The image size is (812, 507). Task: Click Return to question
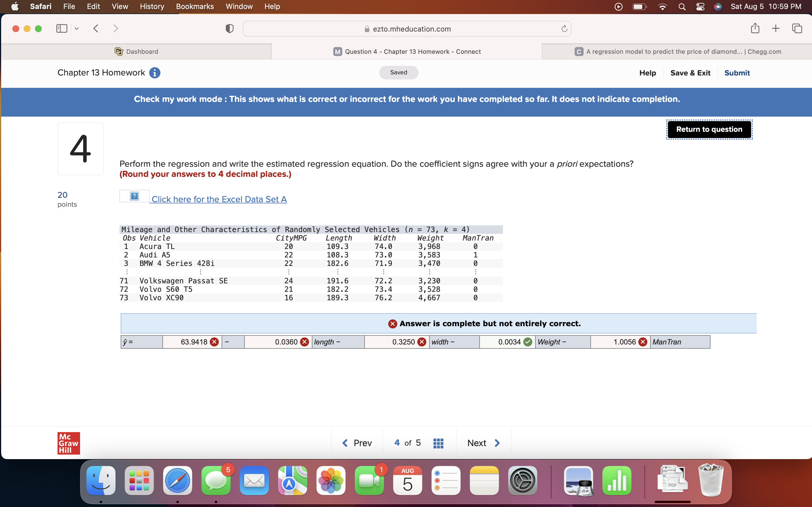click(x=709, y=129)
